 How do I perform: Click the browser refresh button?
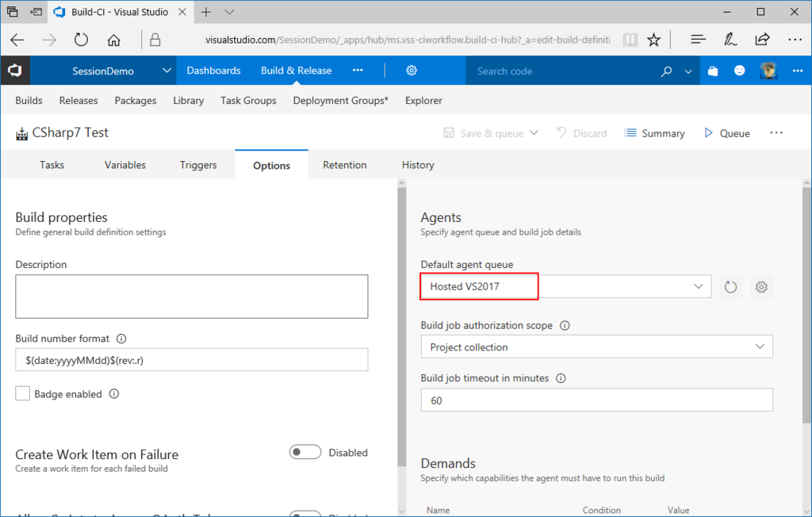click(x=82, y=40)
